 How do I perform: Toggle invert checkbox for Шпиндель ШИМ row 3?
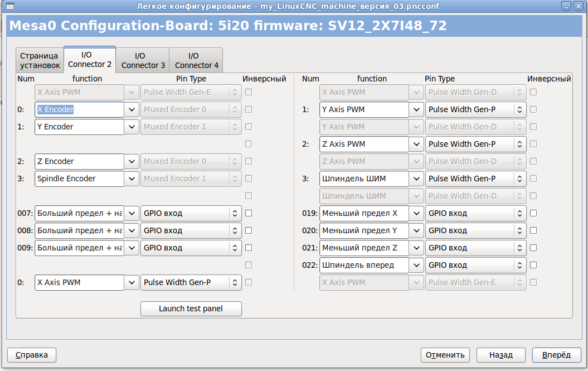pos(533,179)
